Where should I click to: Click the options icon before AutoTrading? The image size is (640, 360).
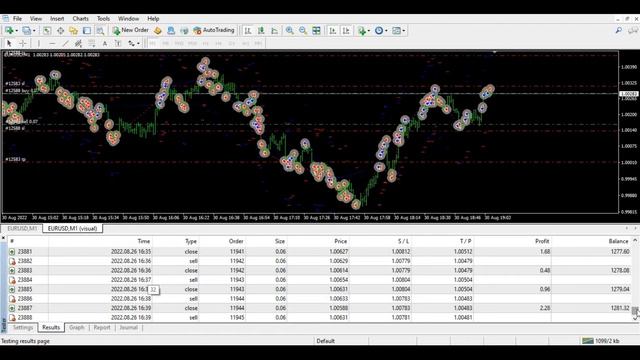(184, 31)
